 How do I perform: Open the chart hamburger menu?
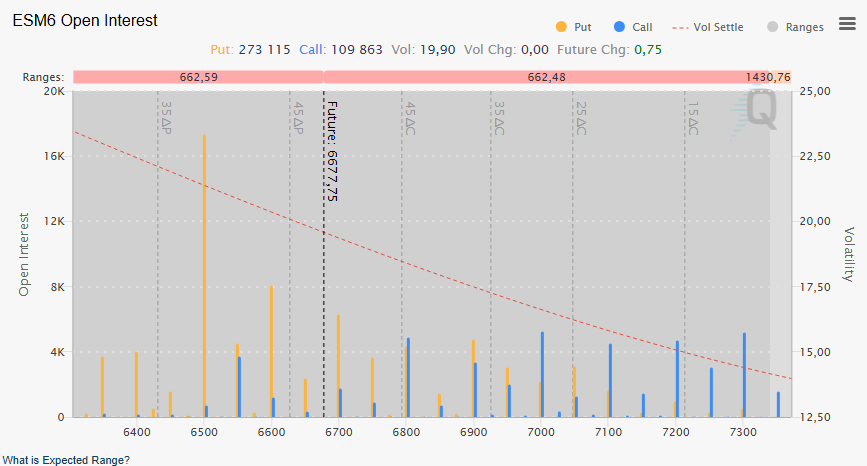click(x=846, y=25)
